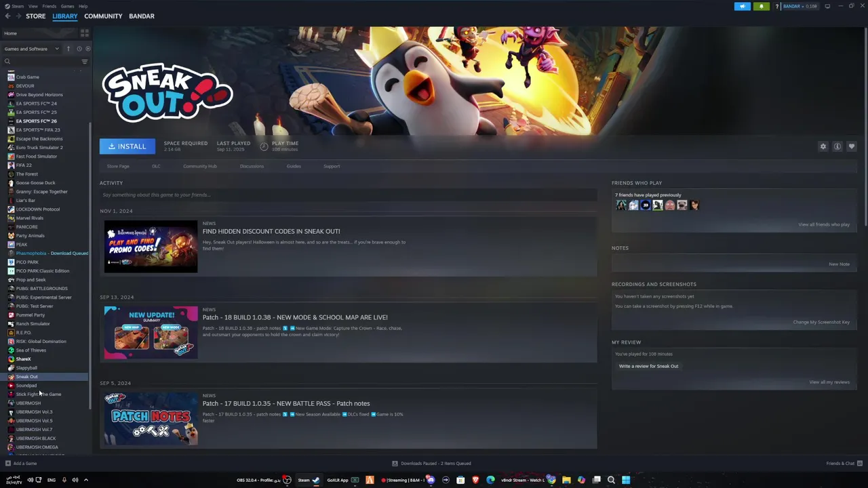Open the game info icon
The width and height of the screenshot is (868, 488).
click(837, 146)
